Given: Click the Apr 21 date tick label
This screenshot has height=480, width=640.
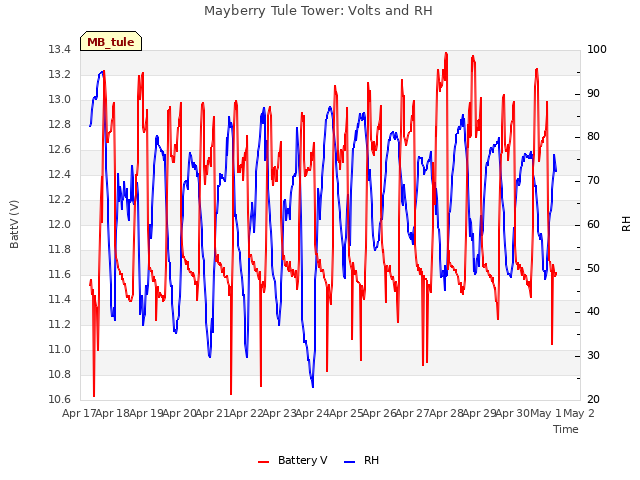Looking at the screenshot, I should coord(212,413).
